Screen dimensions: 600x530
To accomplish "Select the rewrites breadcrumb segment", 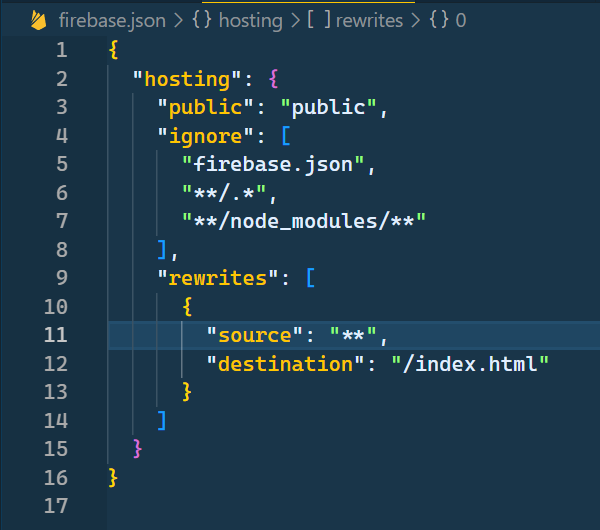I will pos(369,20).
